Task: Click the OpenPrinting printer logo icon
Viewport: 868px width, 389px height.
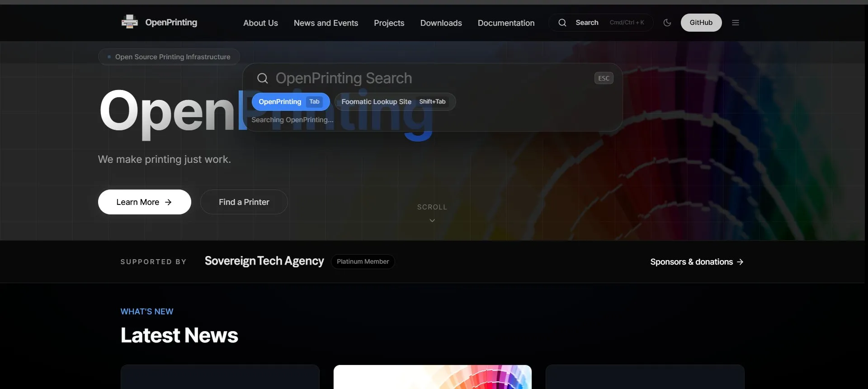Action: 130,22
